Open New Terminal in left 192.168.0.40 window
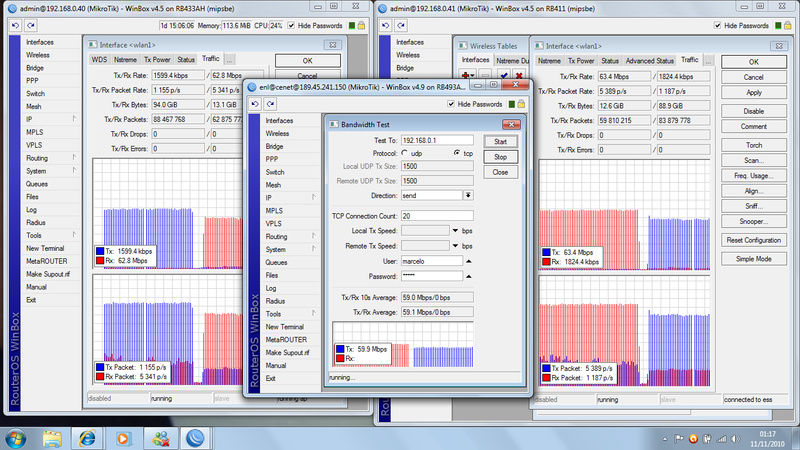 [45, 248]
